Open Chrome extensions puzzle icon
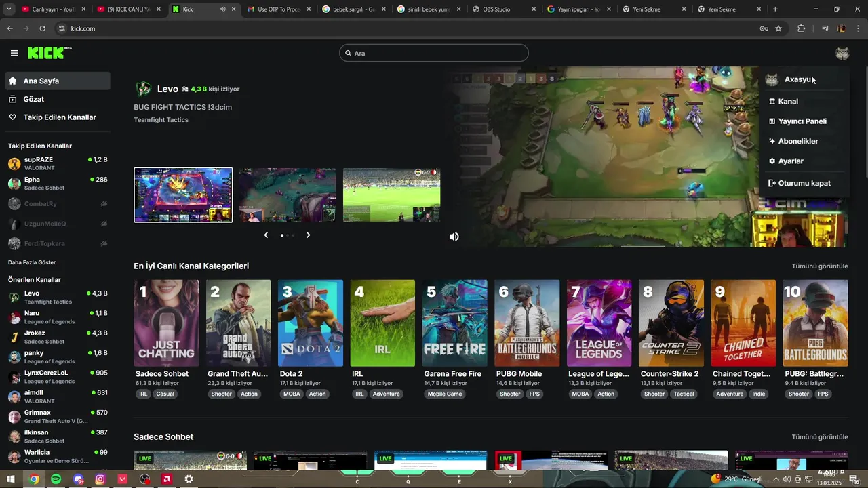Screen dimensions: 868x488 (802, 28)
